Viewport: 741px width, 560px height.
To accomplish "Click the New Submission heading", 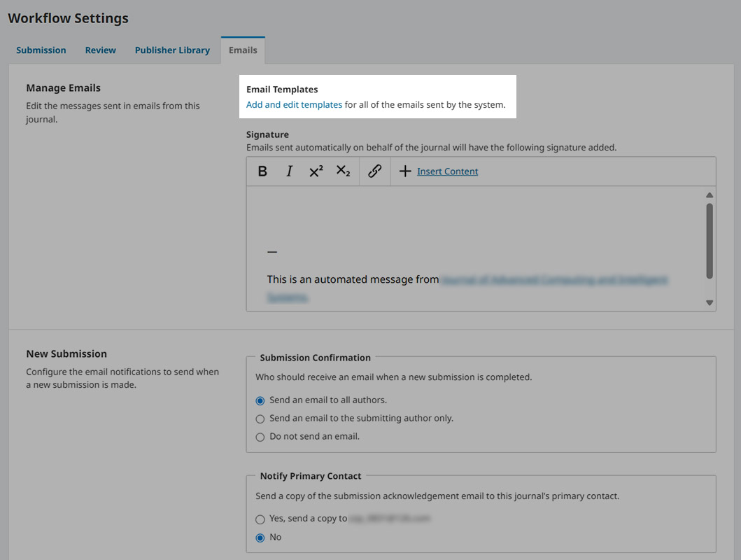I will click(x=66, y=353).
